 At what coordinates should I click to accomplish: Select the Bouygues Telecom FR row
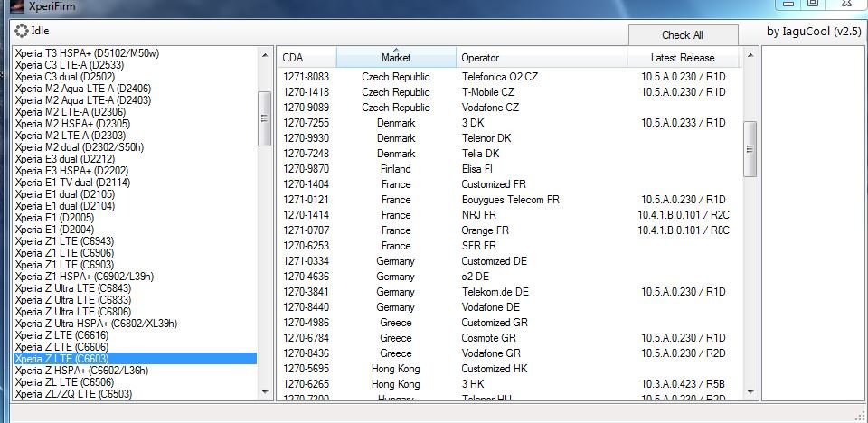(509, 200)
